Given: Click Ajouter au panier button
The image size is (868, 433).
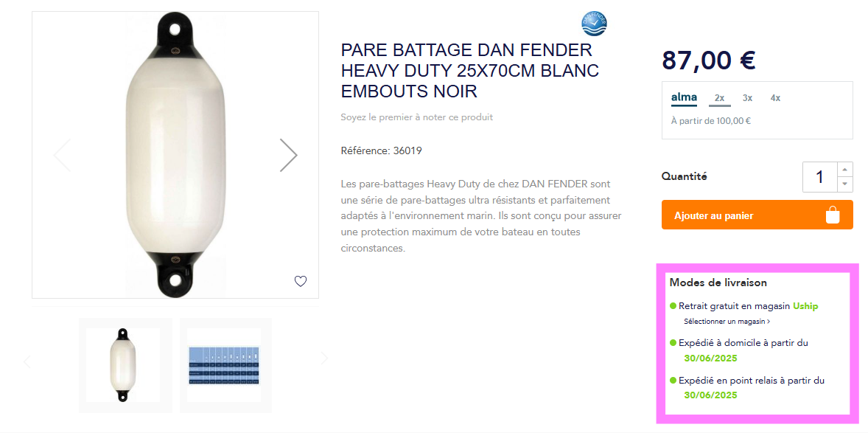Looking at the screenshot, I should pos(757,215).
